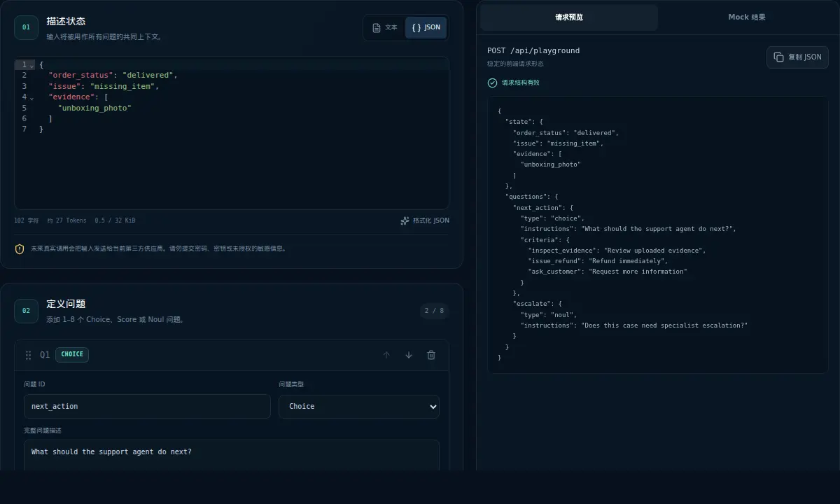Collapse the fold arrow on line 1
This screenshot has width=840, height=504.
tap(31, 65)
